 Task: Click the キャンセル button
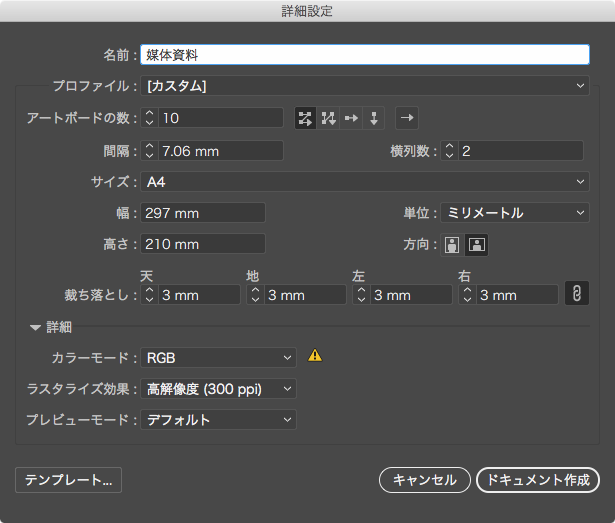[424, 480]
